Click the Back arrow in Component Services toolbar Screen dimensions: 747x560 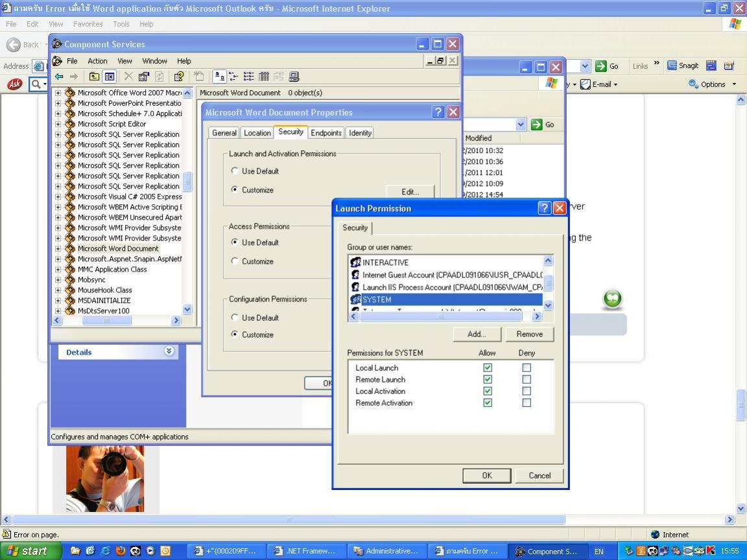point(59,76)
